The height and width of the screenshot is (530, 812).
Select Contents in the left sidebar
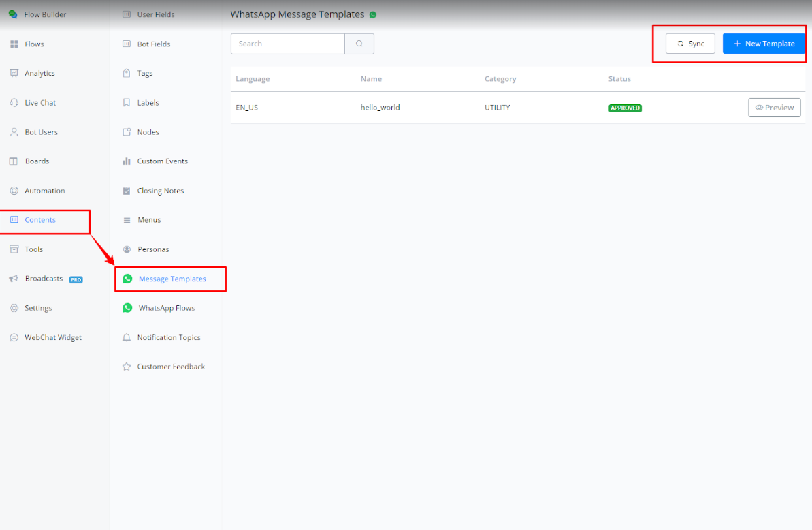click(40, 220)
